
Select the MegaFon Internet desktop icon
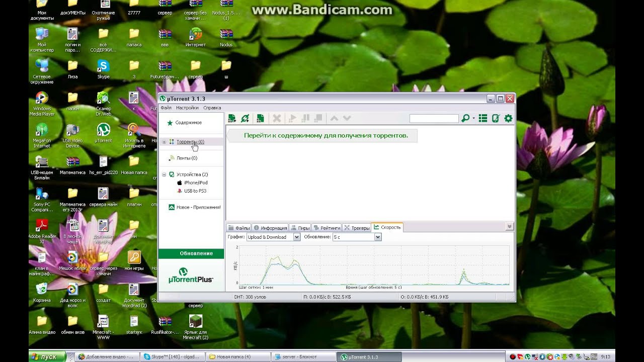pos(42,136)
